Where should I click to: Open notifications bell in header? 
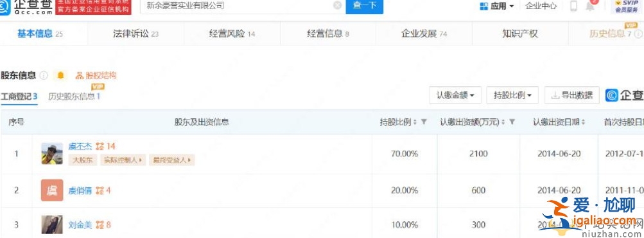pyautogui.click(x=590, y=6)
